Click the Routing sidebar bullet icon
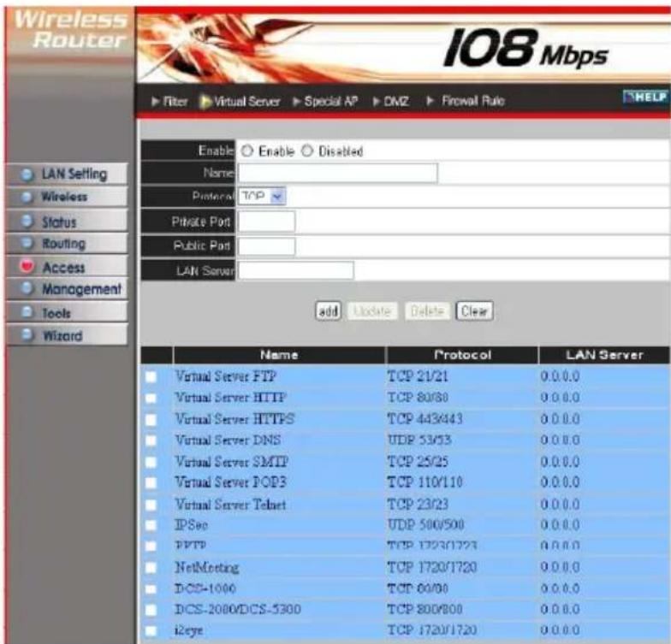Viewport: 671px width, 644px height. [27, 243]
